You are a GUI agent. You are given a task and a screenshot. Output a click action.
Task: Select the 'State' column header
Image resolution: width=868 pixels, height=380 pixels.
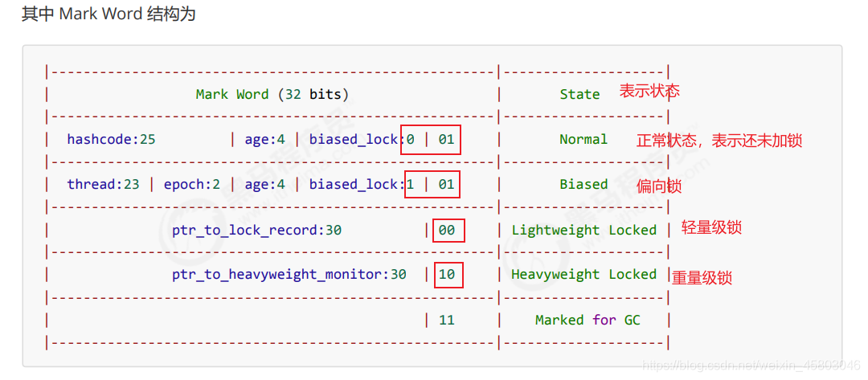(x=579, y=95)
